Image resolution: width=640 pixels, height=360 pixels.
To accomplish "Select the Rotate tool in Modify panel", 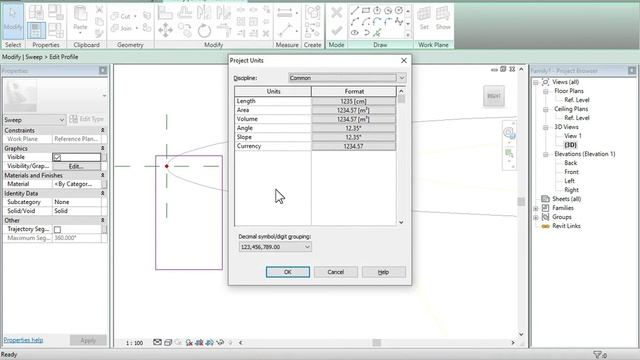I will (204, 31).
